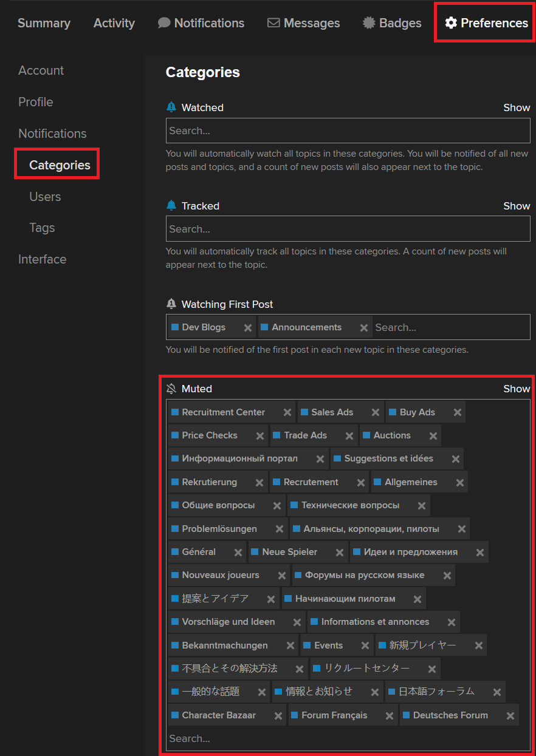Image resolution: width=536 pixels, height=756 pixels.
Task: Focus the Muted categories search field
Action: [x=348, y=739]
